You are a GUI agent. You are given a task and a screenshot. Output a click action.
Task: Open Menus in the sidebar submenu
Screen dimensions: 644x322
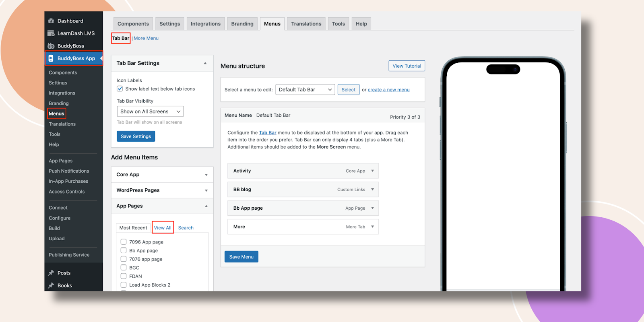[56, 114]
